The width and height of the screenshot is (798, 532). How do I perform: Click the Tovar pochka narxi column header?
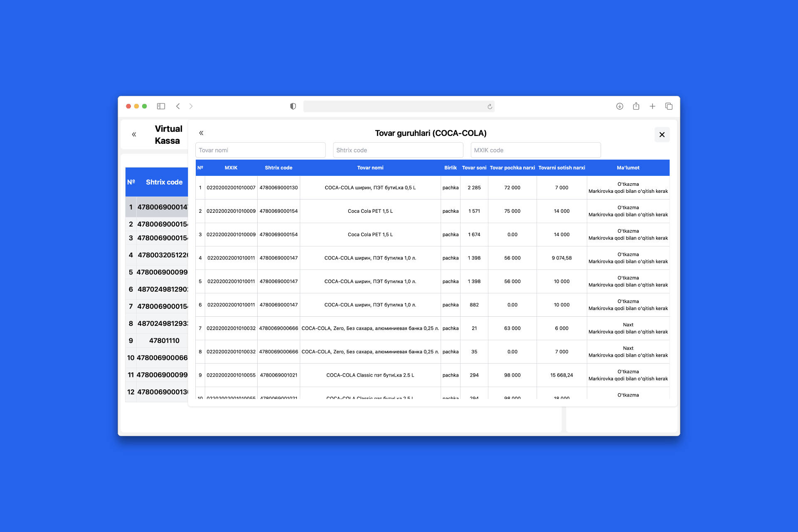[512, 168]
